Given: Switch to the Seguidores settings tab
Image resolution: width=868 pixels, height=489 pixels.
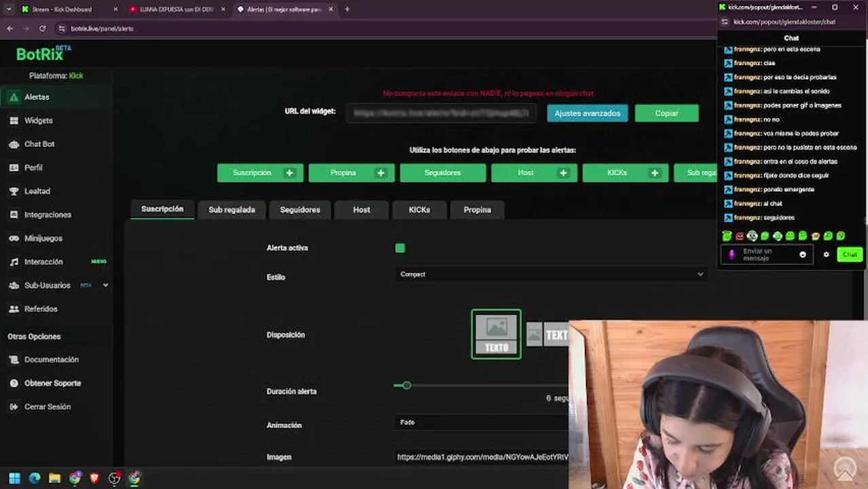Looking at the screenshot, I should pos(300,210).
